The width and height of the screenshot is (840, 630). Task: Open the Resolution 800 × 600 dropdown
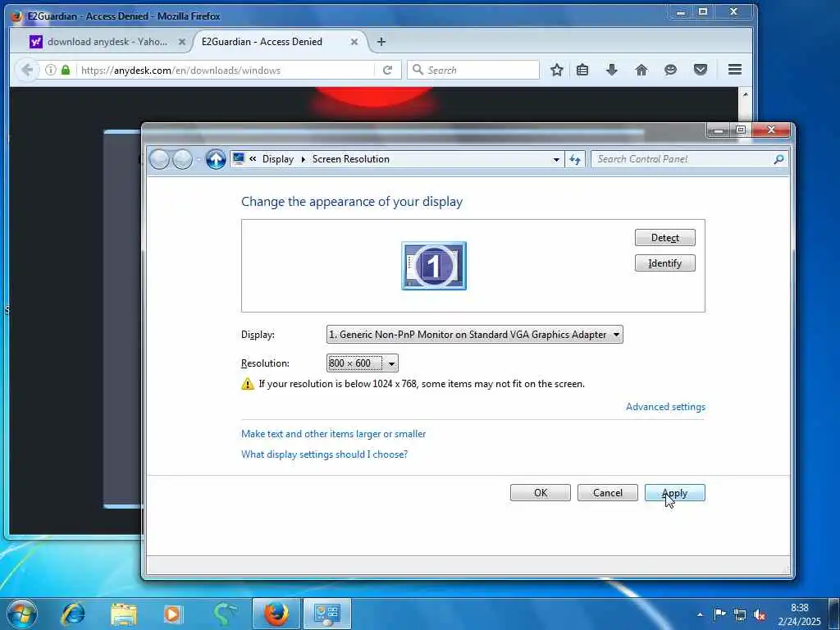[362, 363]
